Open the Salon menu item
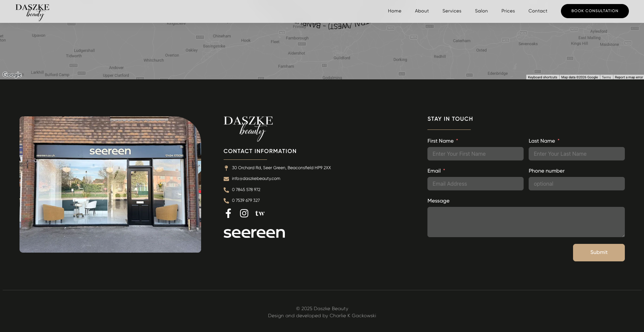This screenshot has height=332, width=644. click(x=481, y=11)
